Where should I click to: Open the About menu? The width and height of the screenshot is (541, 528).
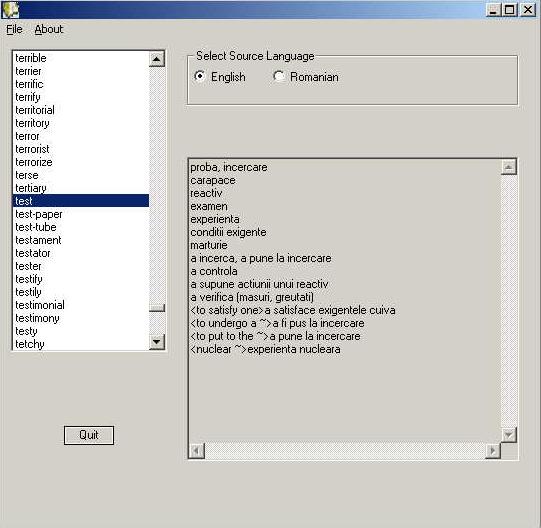(x=49, y=29)
